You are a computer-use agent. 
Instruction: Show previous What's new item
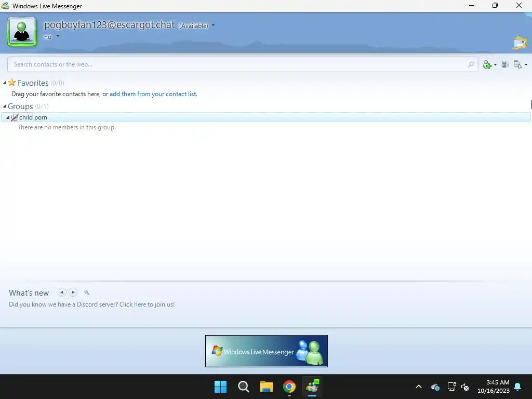[x=62, y=292]
